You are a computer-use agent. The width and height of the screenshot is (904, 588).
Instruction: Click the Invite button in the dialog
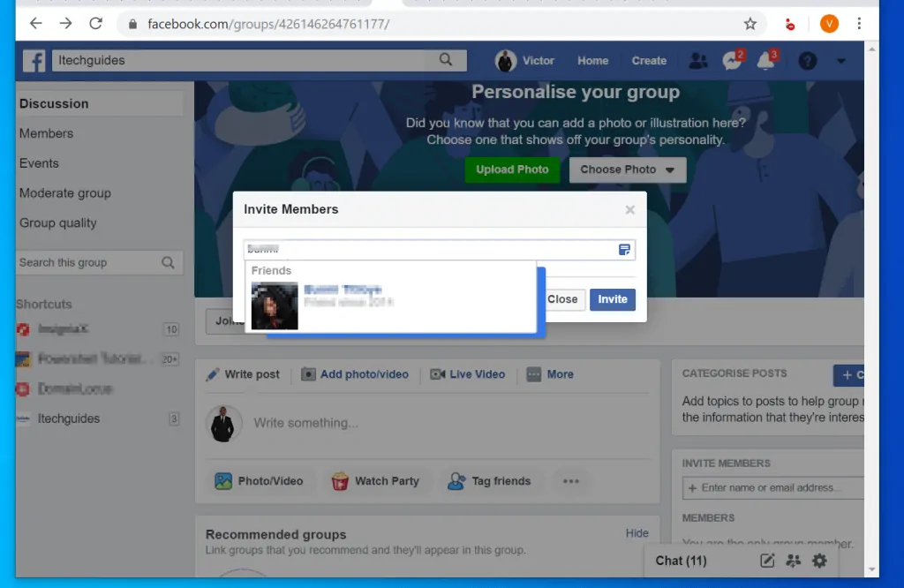[x=612, y=299]
